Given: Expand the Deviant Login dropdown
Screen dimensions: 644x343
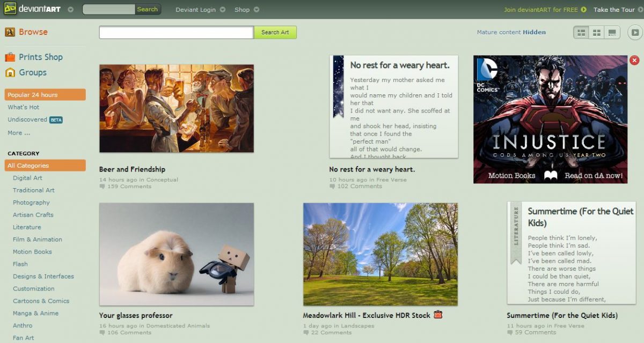Looking at the screenshot, I should [x=223, y=10].
